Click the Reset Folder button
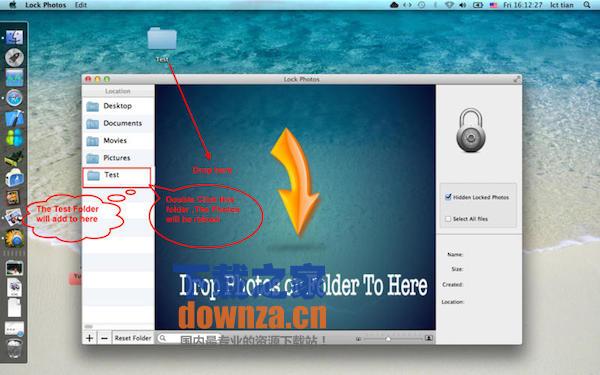This screenshot has width=600, height=375. click(x=133, y=338)
